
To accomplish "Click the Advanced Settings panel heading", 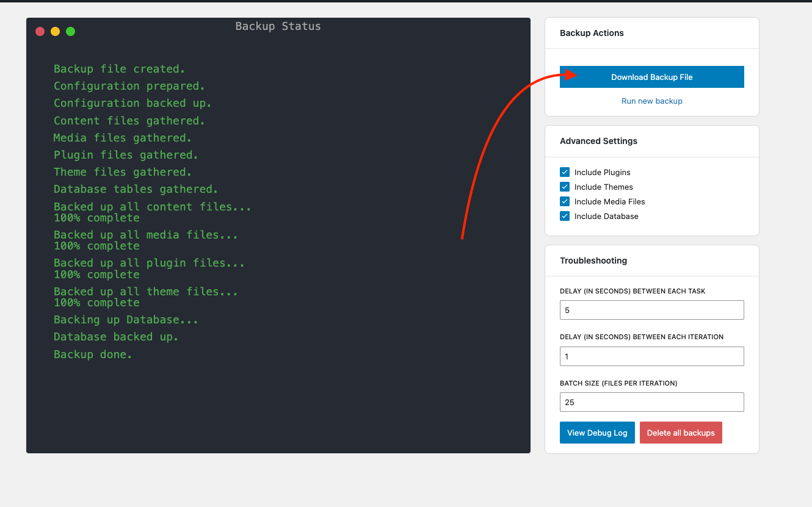I will (x=598, y=141).
